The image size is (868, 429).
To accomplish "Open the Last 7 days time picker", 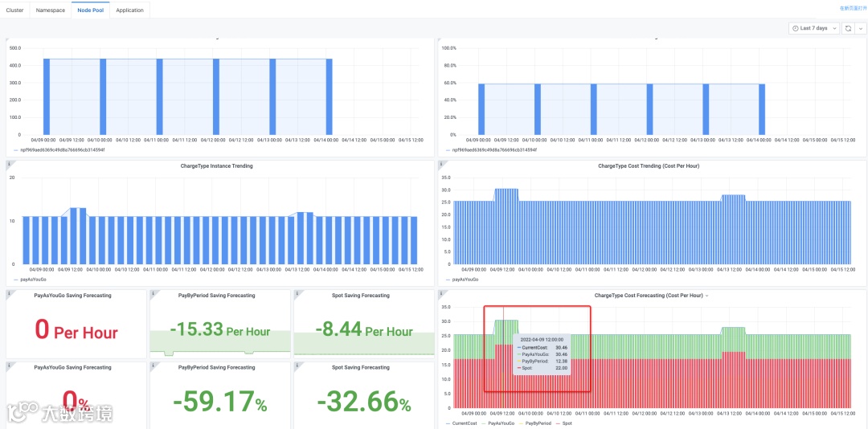I will click(x=813, y=28).
